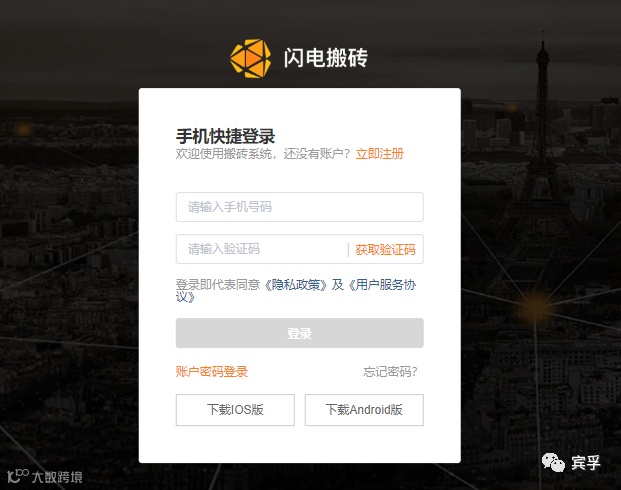This screenshot has width=621, height=490.
Task: Click the 闪电搬砖 title text
Action: click(326, 58)
